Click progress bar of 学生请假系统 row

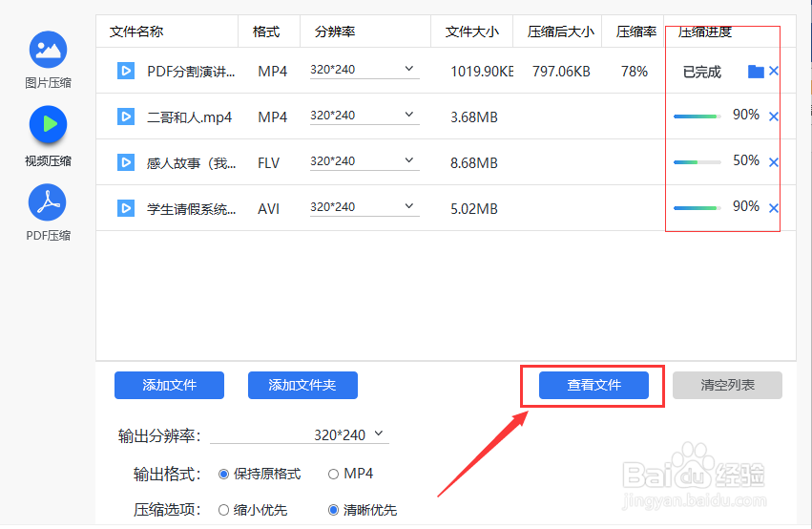coord(697,208)
